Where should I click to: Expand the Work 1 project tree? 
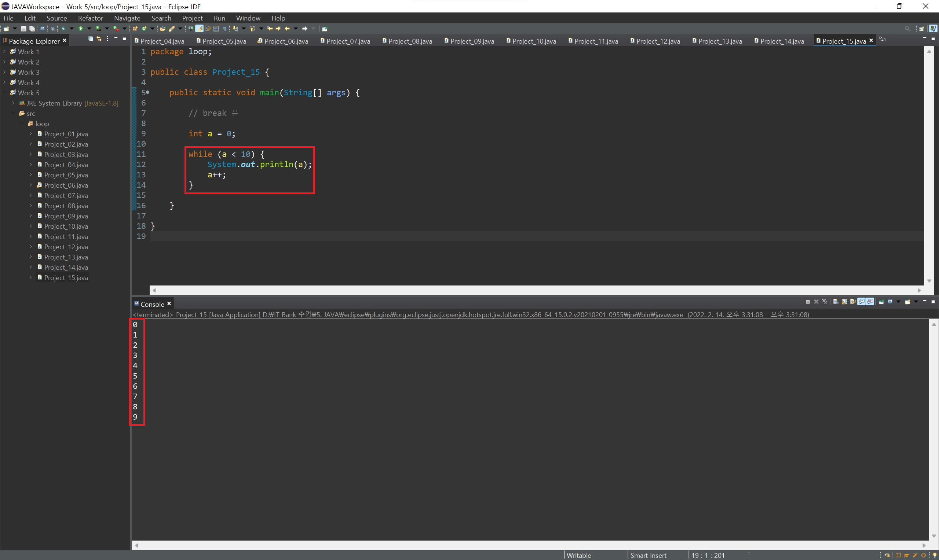click(4, 52)
